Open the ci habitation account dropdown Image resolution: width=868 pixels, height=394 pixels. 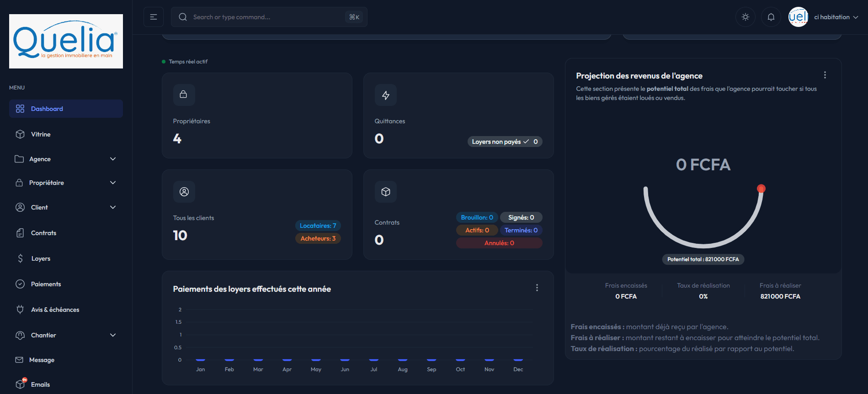tap(836, 17)
